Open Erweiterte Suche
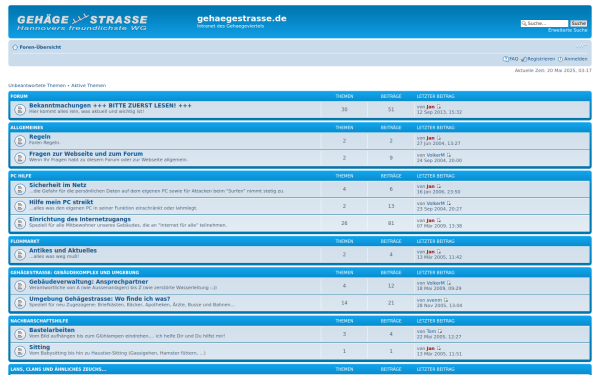 click(x=567, y=30)
